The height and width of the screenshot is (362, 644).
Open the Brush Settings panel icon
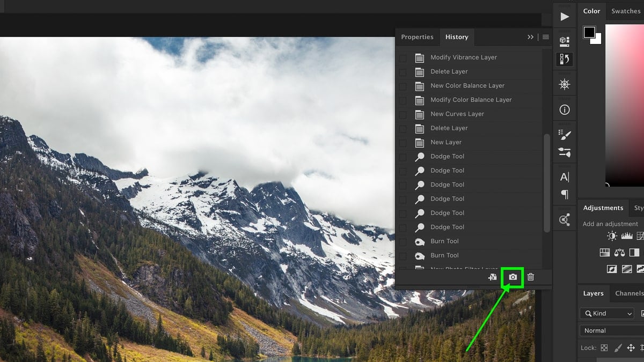pos(565,135)
